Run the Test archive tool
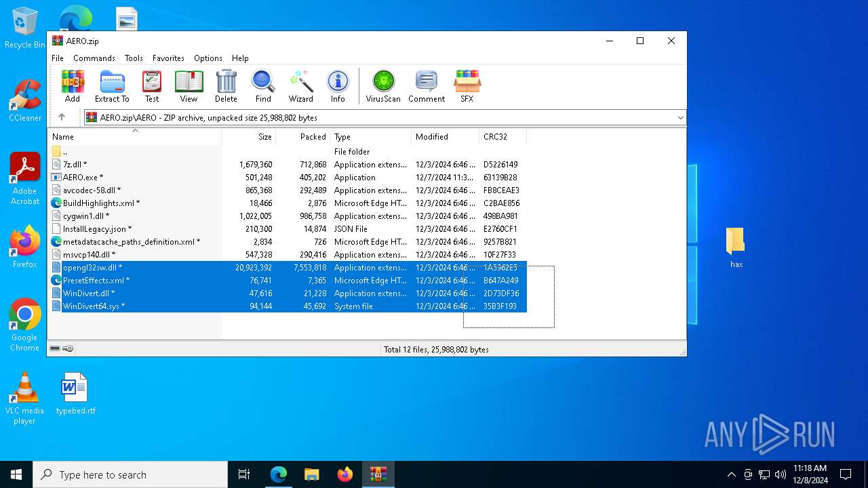 point(152,86)
